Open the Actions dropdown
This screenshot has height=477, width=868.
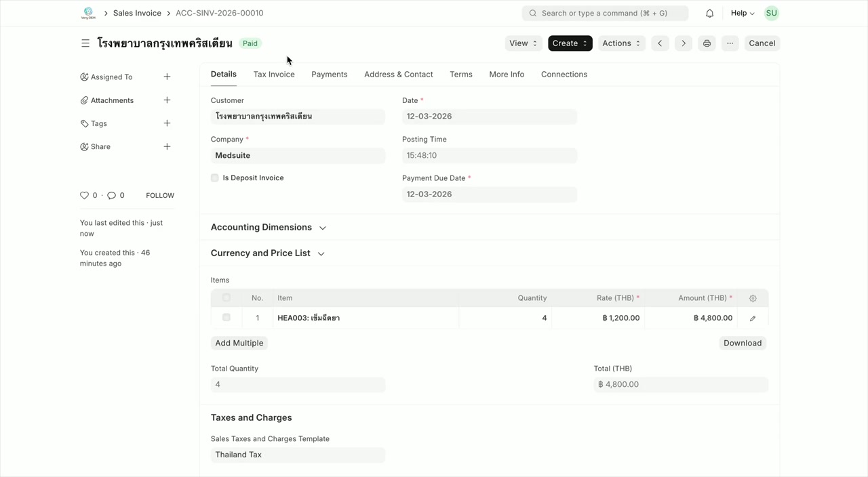pyautogui.click(x=620, y=43)
